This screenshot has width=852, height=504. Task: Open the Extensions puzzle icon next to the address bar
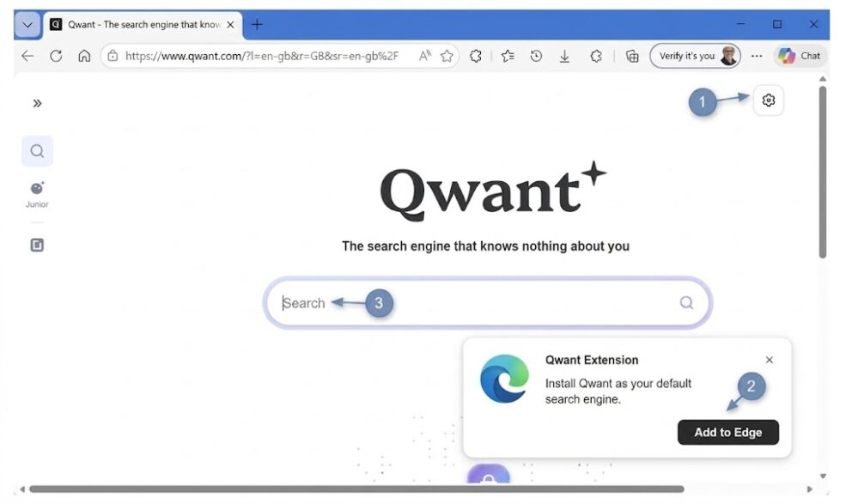(476, 56)
